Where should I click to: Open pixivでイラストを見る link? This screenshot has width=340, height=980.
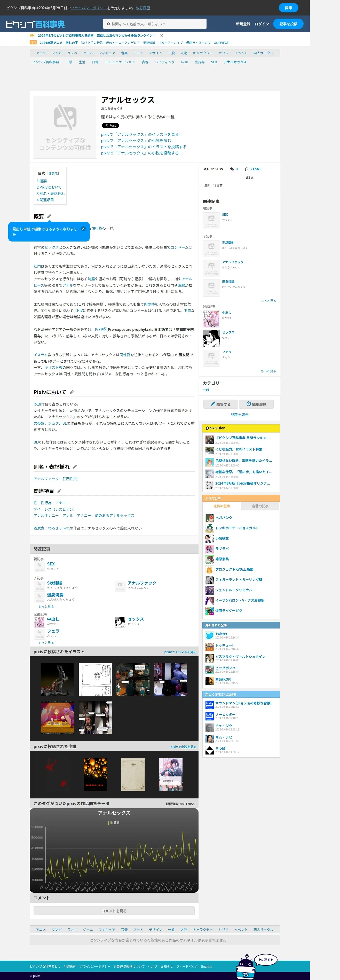pos(180,652)
